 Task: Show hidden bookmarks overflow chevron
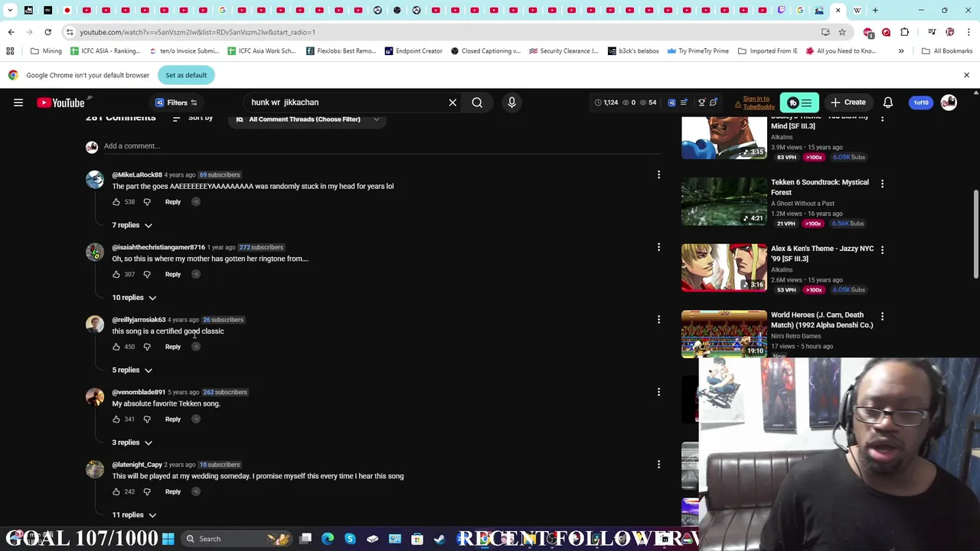point(901,51)
